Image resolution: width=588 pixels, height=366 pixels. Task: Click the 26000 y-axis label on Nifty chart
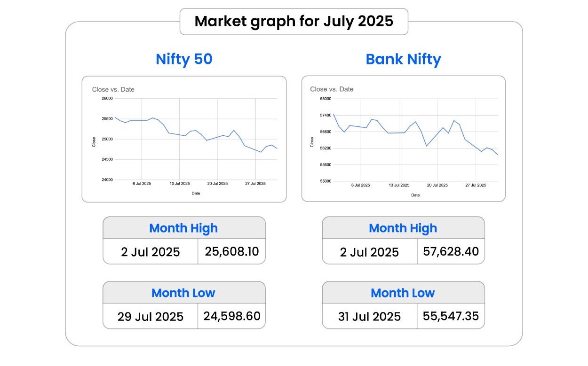107,99
